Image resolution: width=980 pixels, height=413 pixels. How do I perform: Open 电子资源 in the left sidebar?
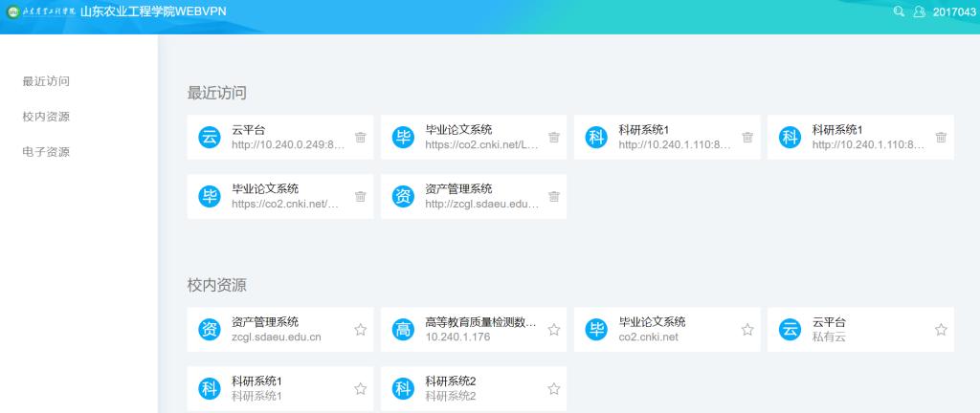pos(46,152)
